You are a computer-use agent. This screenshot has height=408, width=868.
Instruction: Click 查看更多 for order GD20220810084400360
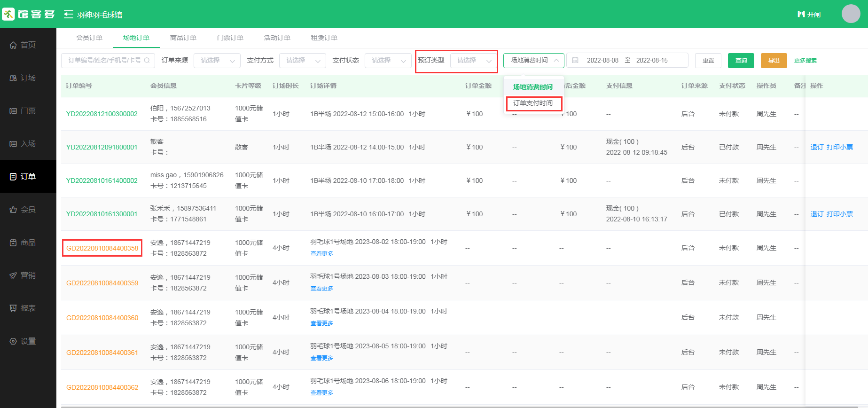pyautogui.click(x=322, y=323)
